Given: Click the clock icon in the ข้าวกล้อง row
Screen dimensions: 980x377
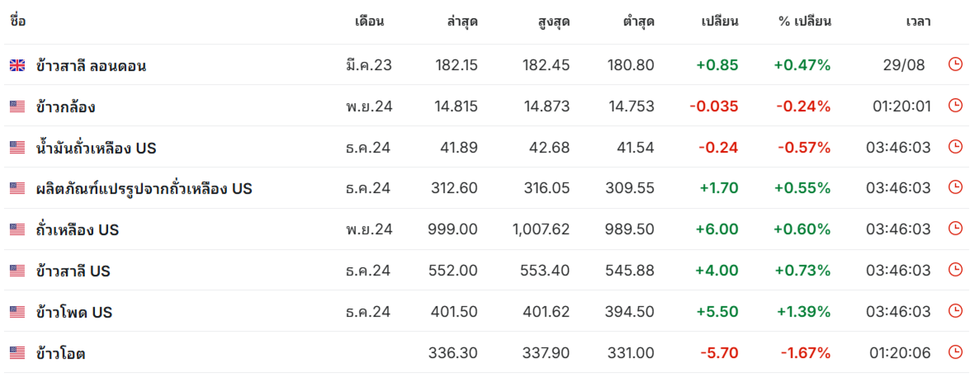Looking at the screenshot, I should click(x=955, y=106).
